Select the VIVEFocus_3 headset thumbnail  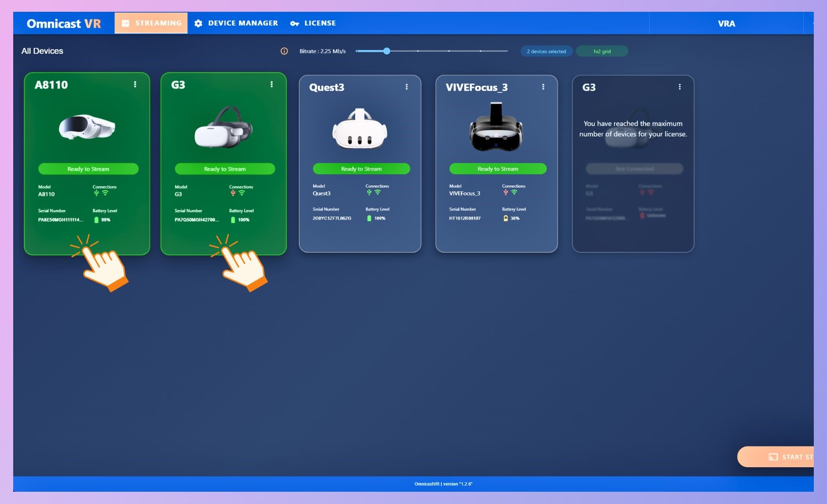[x=496, y=128]
